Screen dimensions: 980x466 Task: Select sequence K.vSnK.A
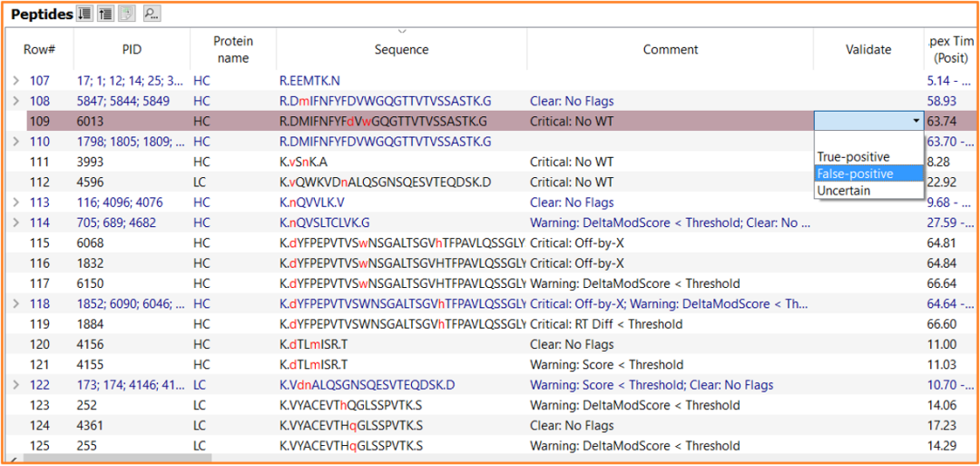coord(303,162)
